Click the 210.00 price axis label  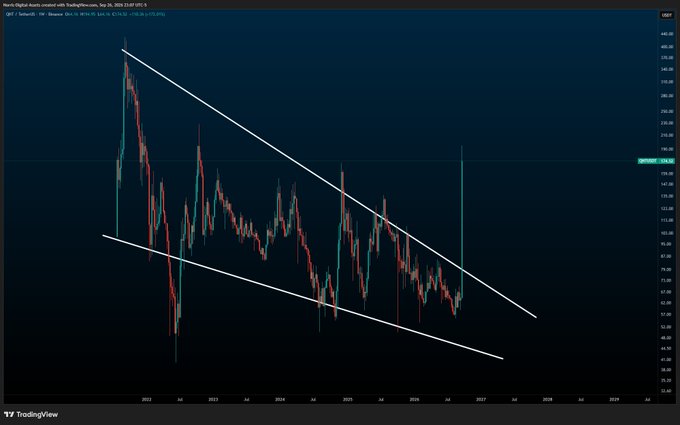(667, 135)
